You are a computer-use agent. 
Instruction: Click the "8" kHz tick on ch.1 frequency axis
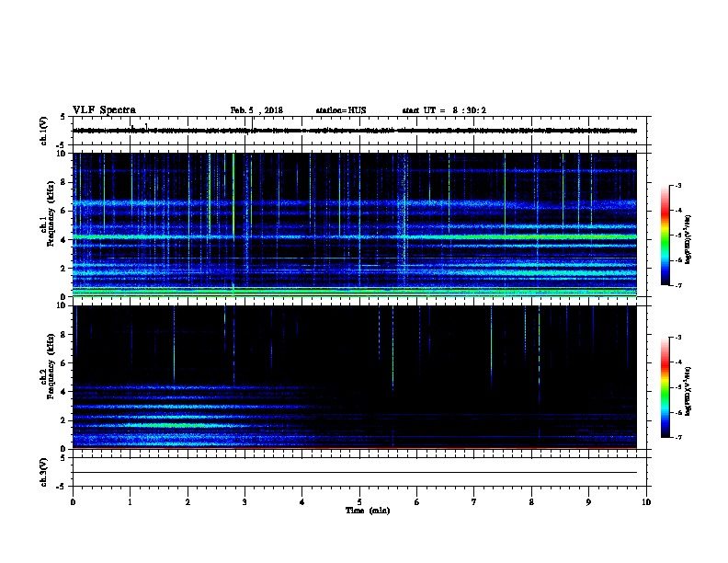(64, 182)
